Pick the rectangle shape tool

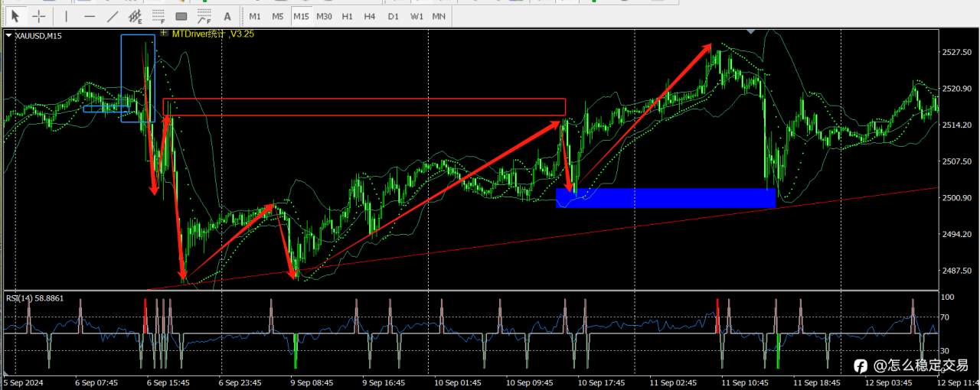(181, 15)
